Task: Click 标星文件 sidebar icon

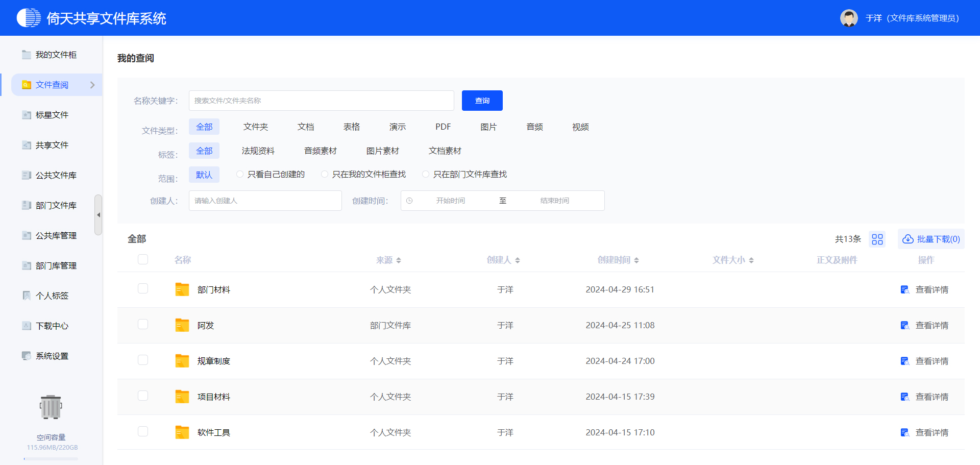Action: coord(27,115)
